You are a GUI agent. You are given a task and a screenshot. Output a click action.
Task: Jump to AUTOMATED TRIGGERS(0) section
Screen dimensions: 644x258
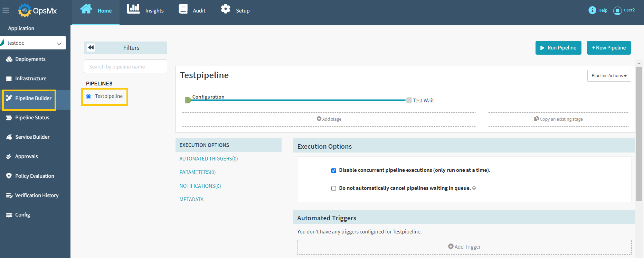209,159
